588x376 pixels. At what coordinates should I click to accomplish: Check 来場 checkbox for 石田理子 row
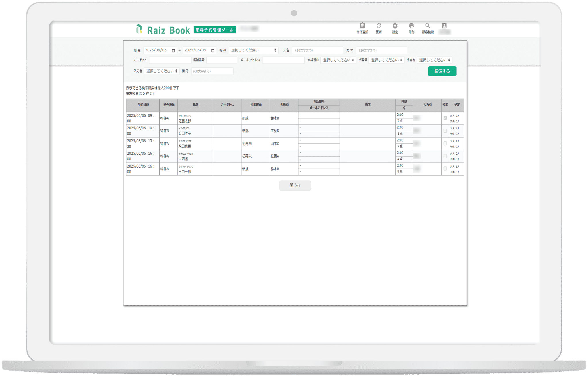pos(445,131)
